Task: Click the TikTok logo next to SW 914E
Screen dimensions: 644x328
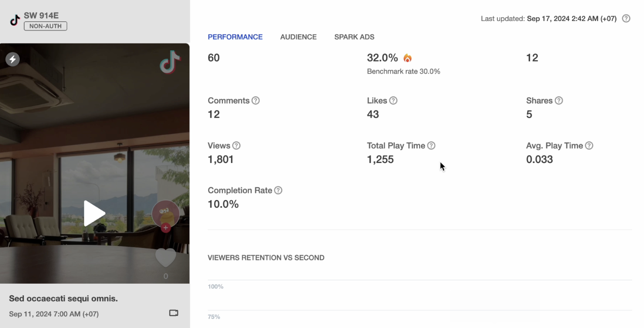Action: tap(15, 20)
